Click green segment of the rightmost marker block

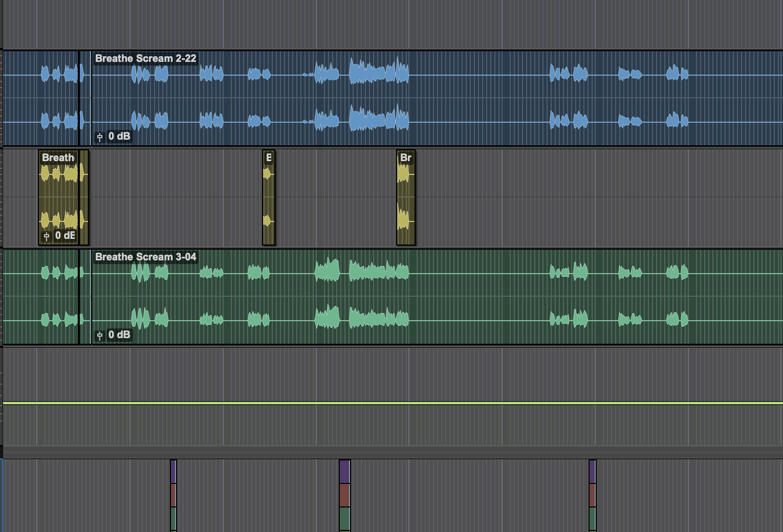pyautogui.click(x=593, y=519)
